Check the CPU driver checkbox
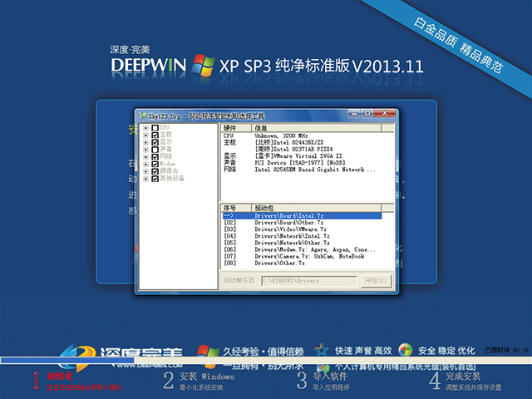The height and width of the screenshot is (399, 532). [x=155, y=128]
